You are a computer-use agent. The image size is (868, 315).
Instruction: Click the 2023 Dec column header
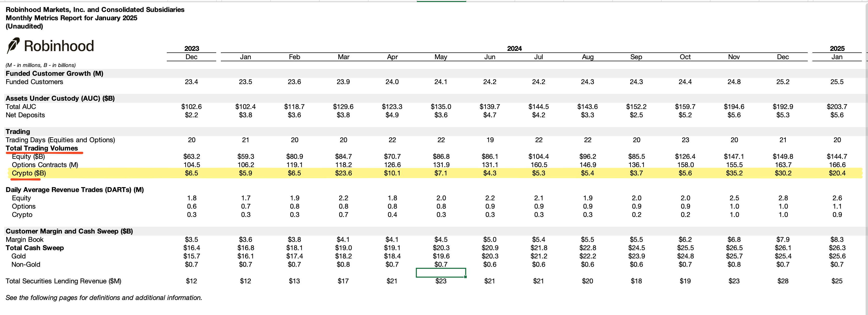[x=191, y=57]
